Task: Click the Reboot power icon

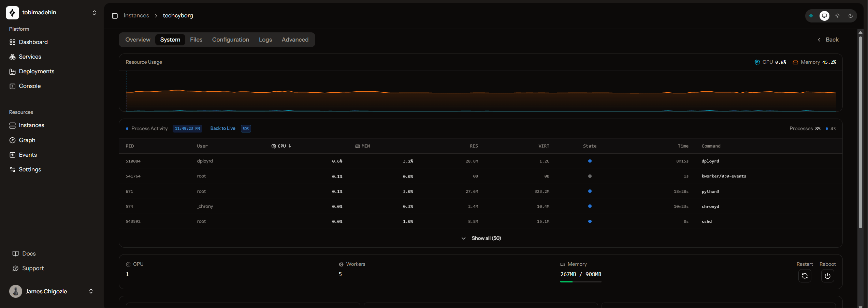Action: (827, 276)
